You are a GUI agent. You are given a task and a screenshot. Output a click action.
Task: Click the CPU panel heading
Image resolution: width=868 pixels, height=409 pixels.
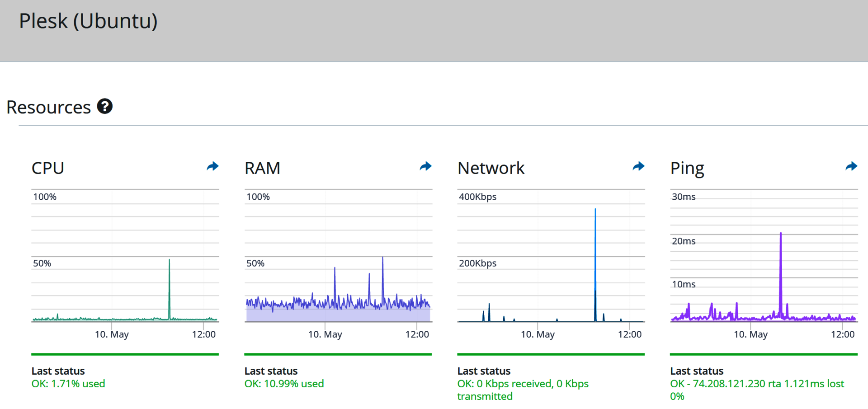tap(48, 168)
